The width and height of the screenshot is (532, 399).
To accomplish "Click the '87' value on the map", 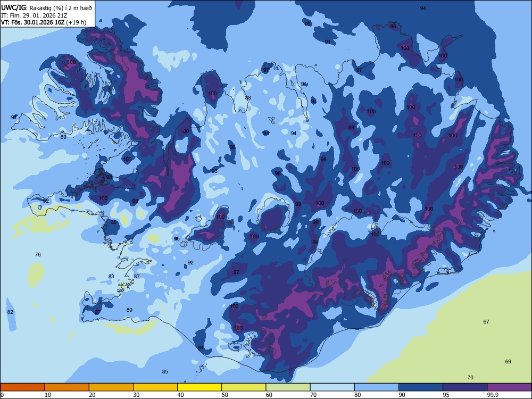I will [137, 277].
